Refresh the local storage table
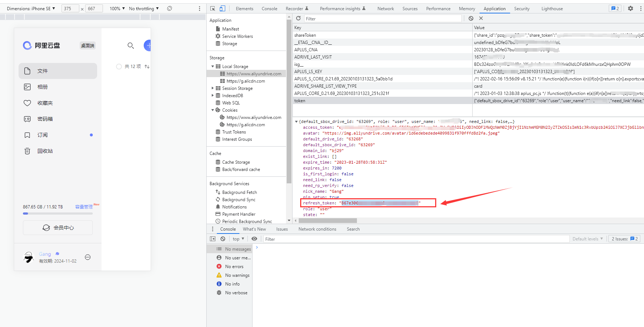This screenshot has width=644, height=327. [298, 18]
